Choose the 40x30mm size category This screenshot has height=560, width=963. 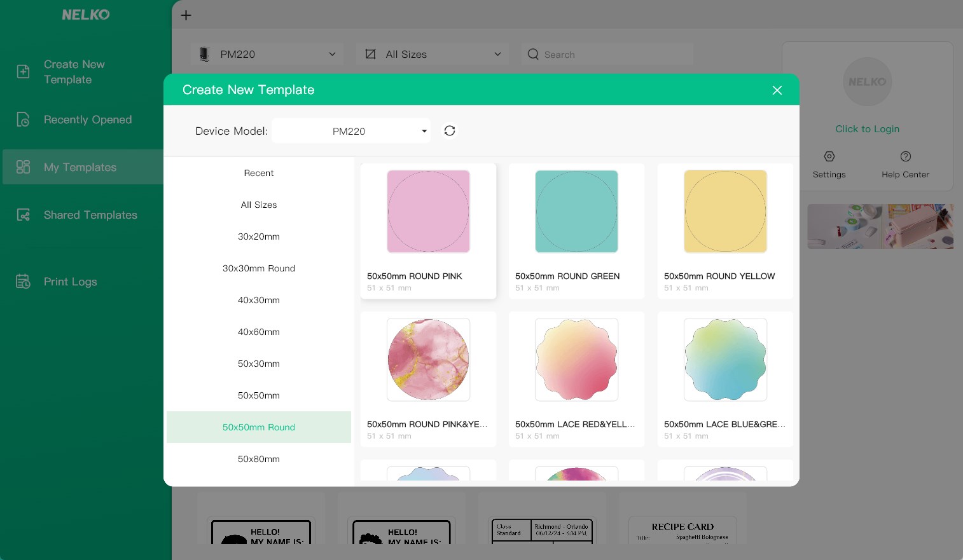pos(259,300)
